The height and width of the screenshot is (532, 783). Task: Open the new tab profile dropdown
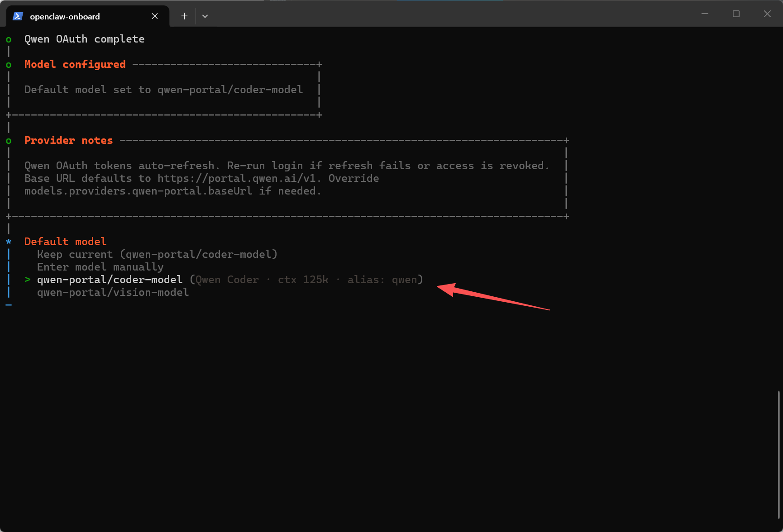coord(205,16)
